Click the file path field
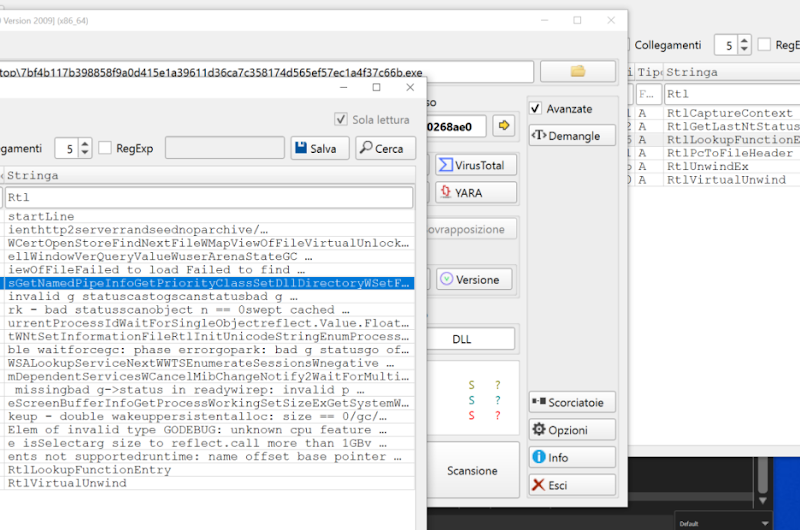The width and height of the screenshot is (800, 530). pyautogui.click(x=266, y=72)
